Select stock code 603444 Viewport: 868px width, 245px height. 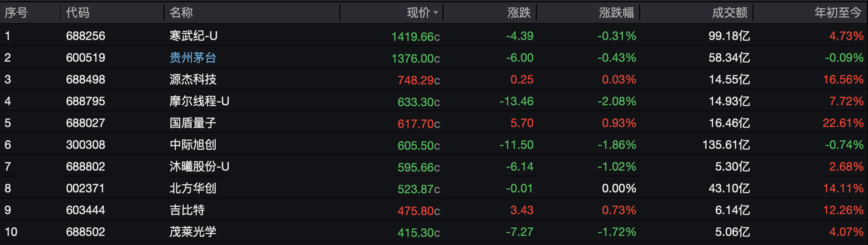click(x=86, y=210)
